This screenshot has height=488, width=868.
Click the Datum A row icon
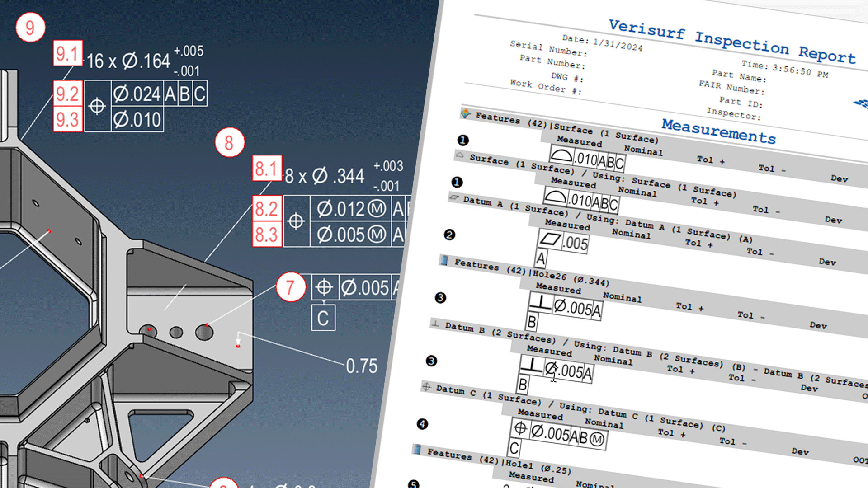click(x=454, y=198)
